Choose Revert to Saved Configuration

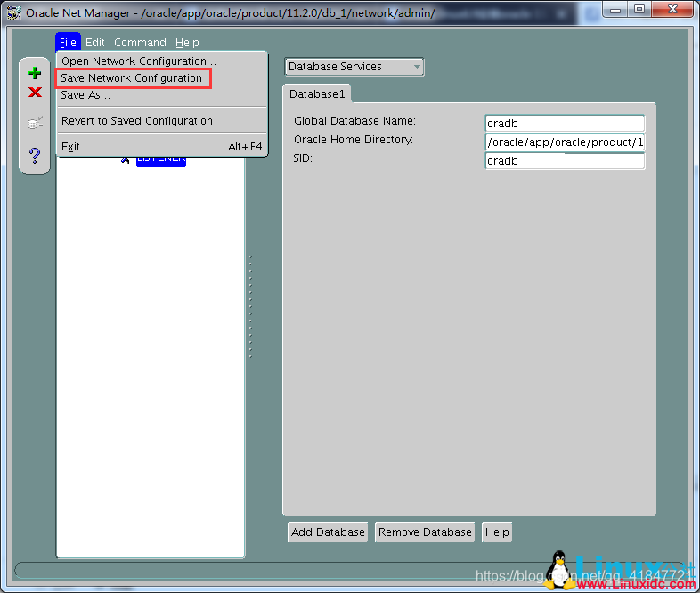[161, 120]
